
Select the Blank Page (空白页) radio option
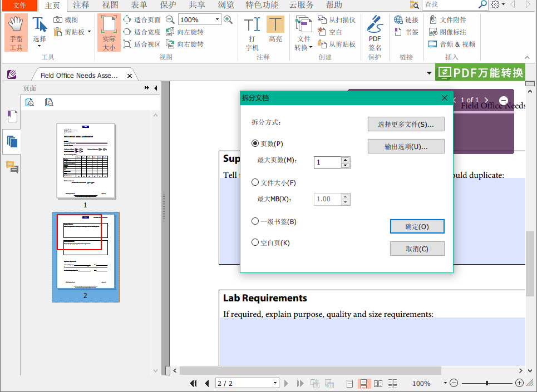coord(255,242)
